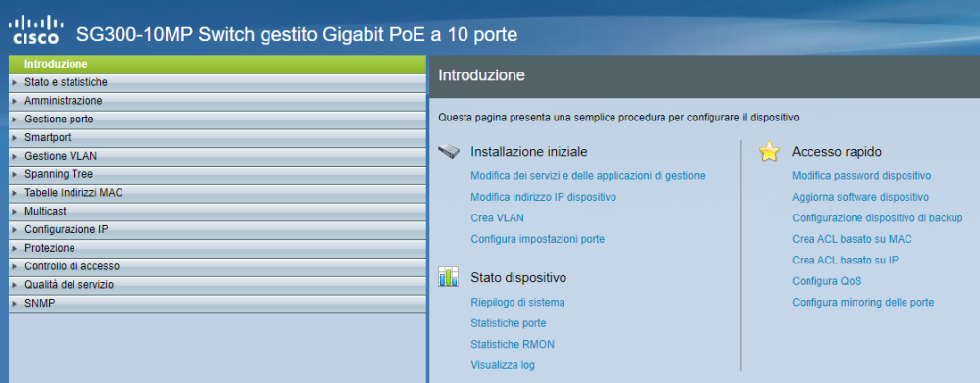View the Statistiche porte link

tap(508, 323)
